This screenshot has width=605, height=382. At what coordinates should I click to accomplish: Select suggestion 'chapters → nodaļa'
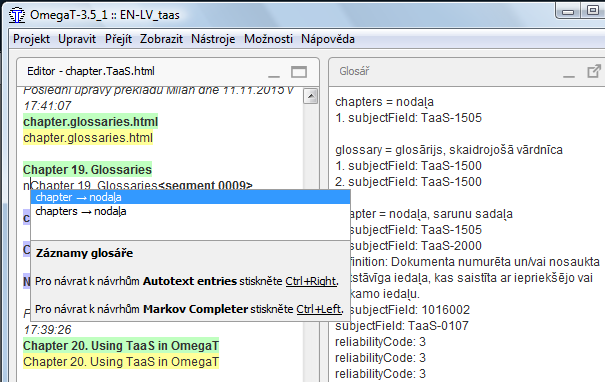(191, 211)
